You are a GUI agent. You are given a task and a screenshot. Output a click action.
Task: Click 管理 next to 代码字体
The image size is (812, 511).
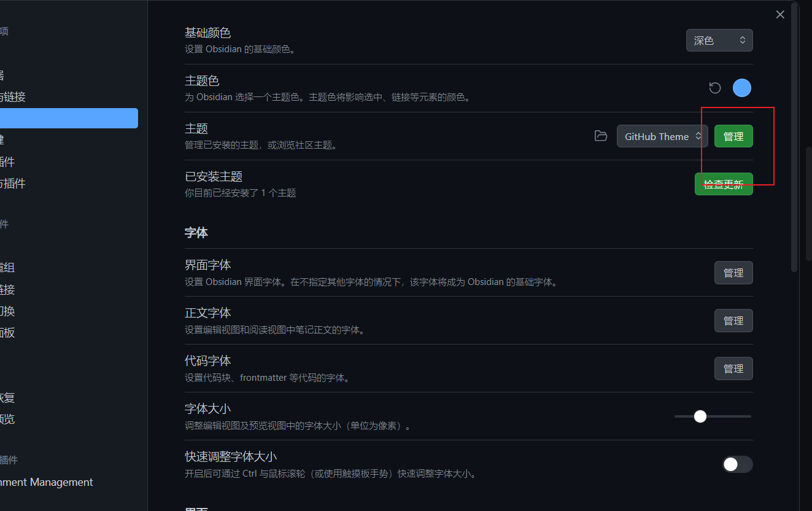(x=733, y=369)
